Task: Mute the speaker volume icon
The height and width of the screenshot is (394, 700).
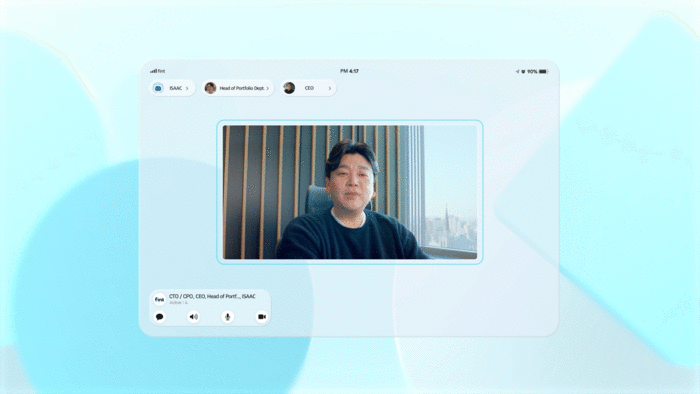Action: [x=193, y=317]
